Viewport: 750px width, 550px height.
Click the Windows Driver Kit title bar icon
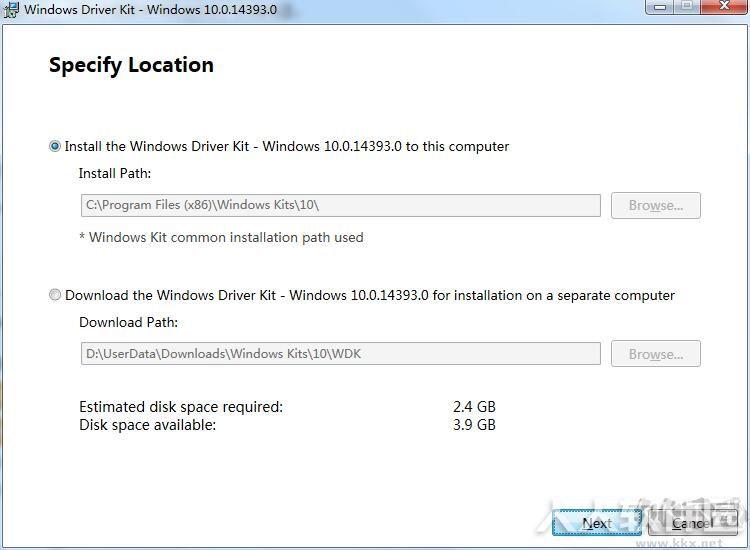(11, 10)
